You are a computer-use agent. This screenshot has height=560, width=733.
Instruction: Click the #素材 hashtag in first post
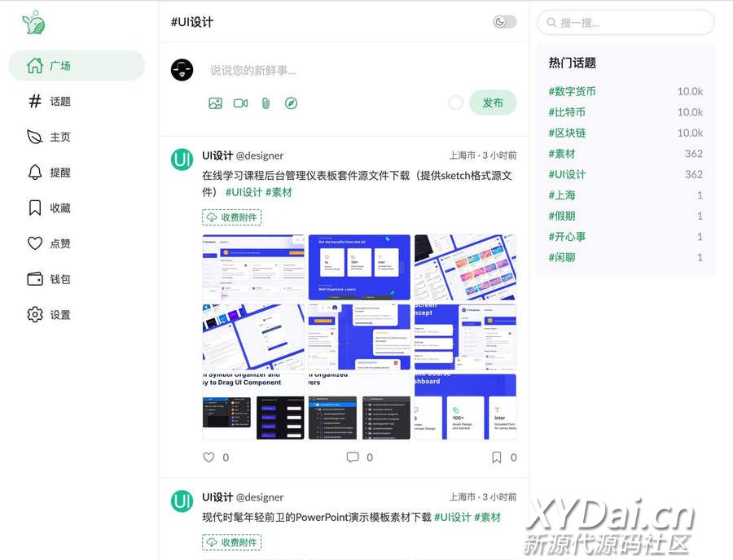coord(279,192)
